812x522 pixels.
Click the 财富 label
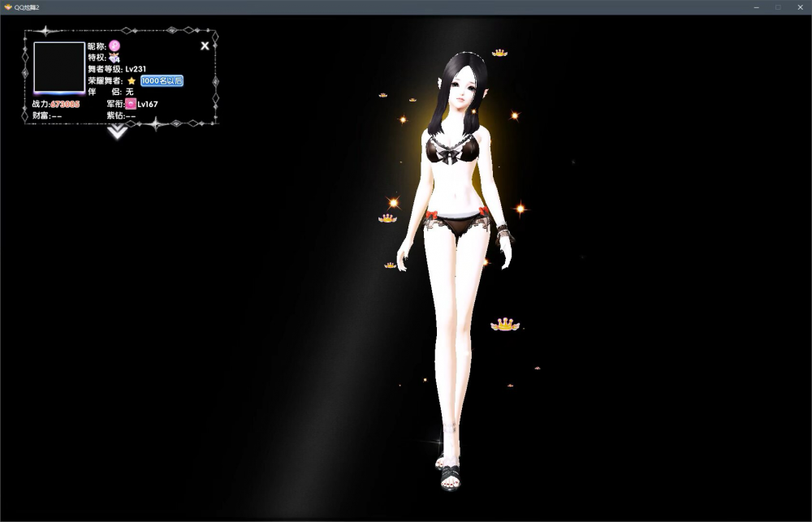(x=41, y=115)
